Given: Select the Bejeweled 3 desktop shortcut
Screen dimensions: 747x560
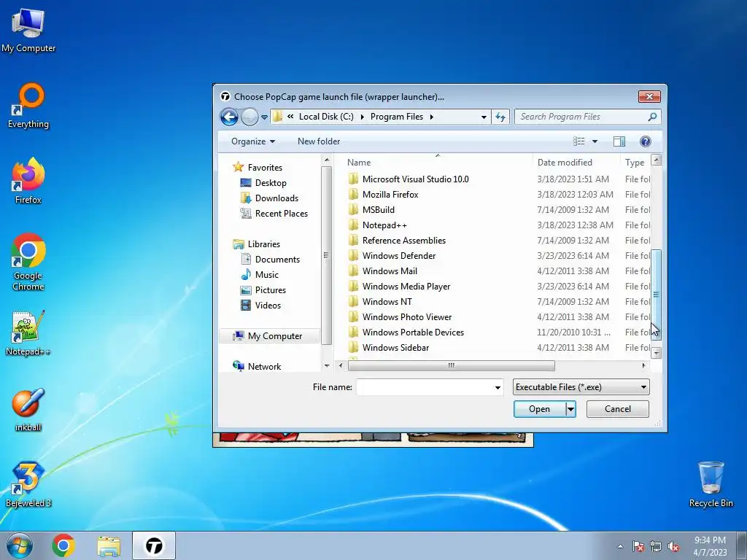Looking at the screenshot, I should pyautogui.click(x=28, y=484).
